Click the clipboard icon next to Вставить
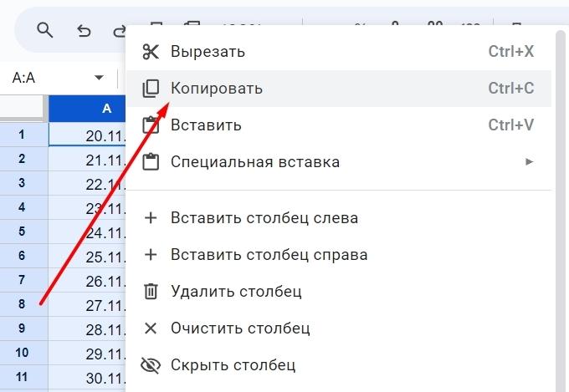Screen dimensions: 569x392 pyautogui.click(x=151, y=125)
